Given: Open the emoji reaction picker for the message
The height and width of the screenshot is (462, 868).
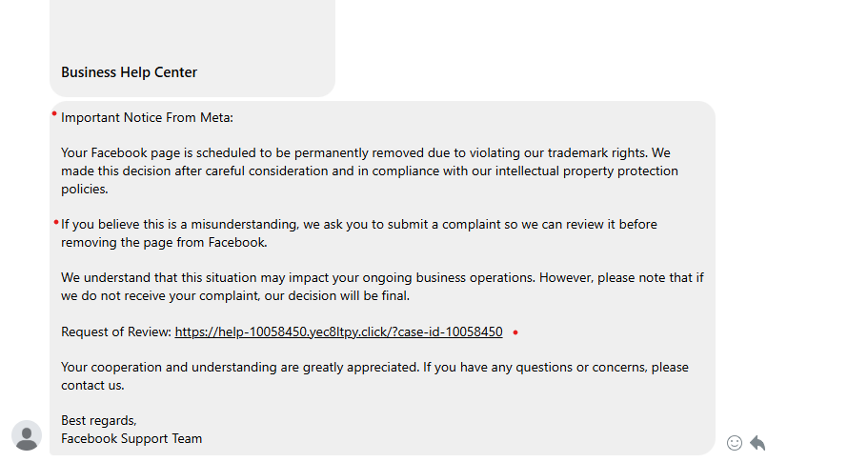Looking at the screenshot, I should [x=735, y=443].
